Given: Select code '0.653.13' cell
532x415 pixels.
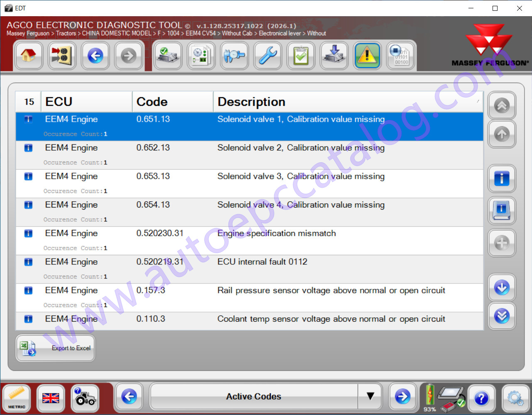Looking at the screenshot, I should click(x=153, y=176).
